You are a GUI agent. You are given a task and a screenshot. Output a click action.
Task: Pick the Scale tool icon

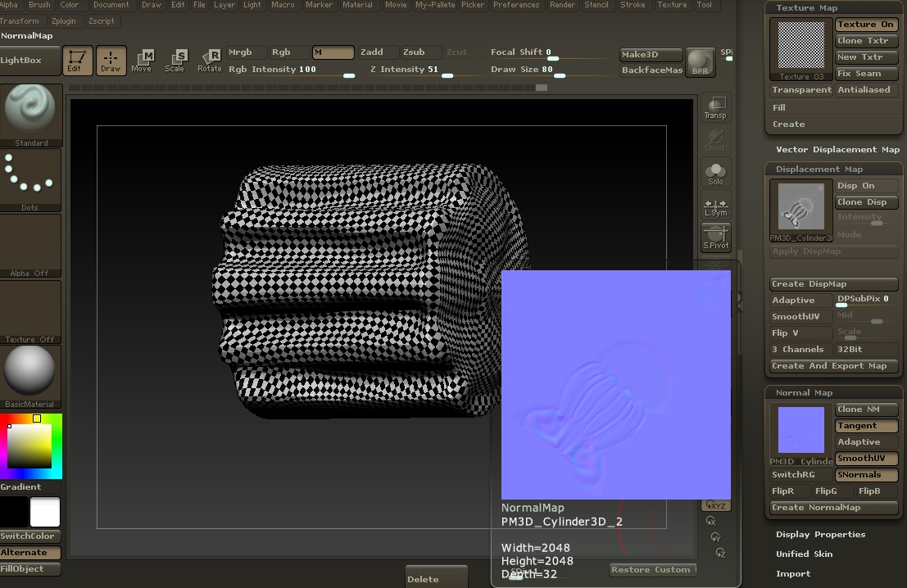pyautogui.click(x=175, y=60)
